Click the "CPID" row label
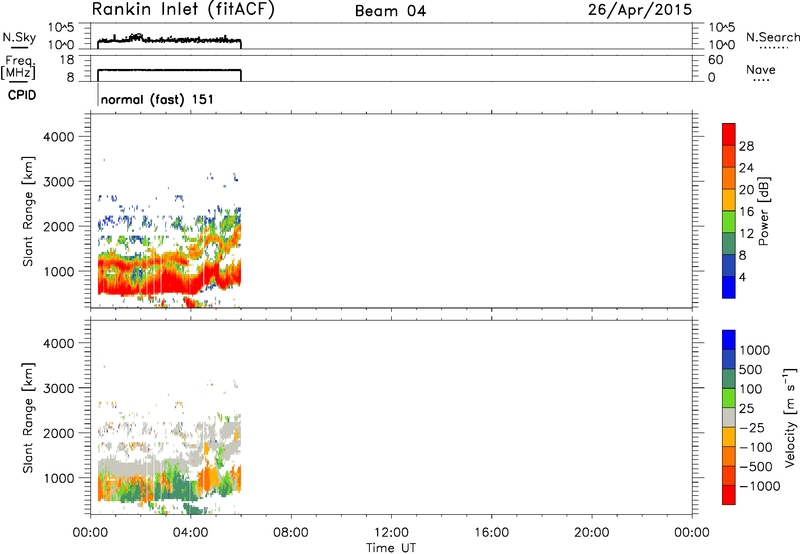800x554 pixels. [x=22, y=95]
